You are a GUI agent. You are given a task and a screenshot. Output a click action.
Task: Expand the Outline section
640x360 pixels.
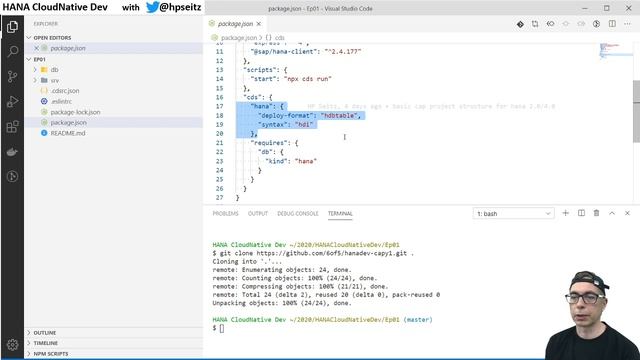click(44, 333)
